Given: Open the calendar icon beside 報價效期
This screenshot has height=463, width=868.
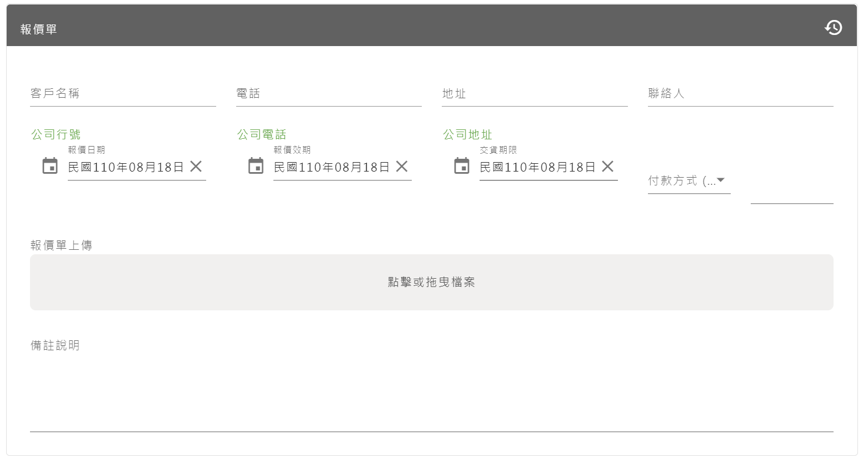Looking at the screenshot, I should pos(256,165).
